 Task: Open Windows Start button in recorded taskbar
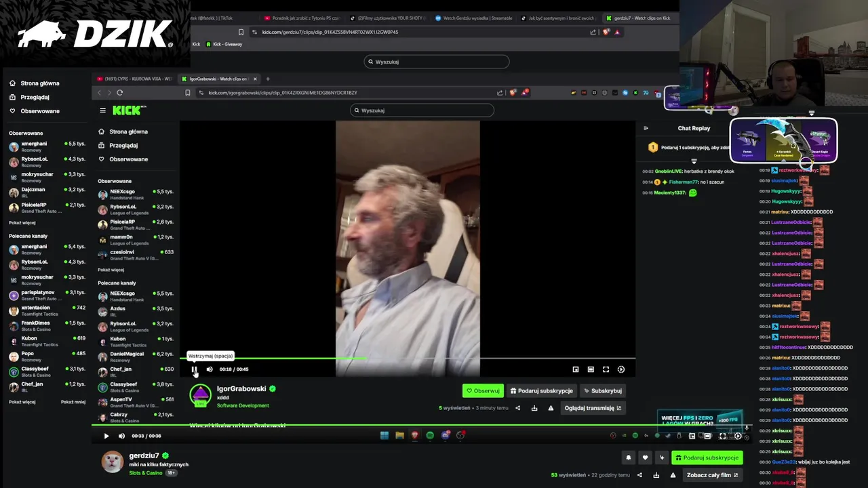[x=384, y=436]
